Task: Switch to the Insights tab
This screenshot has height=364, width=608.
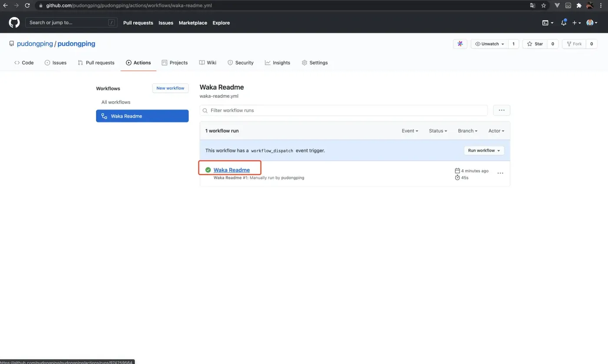Action: click(x=278, y=63)
